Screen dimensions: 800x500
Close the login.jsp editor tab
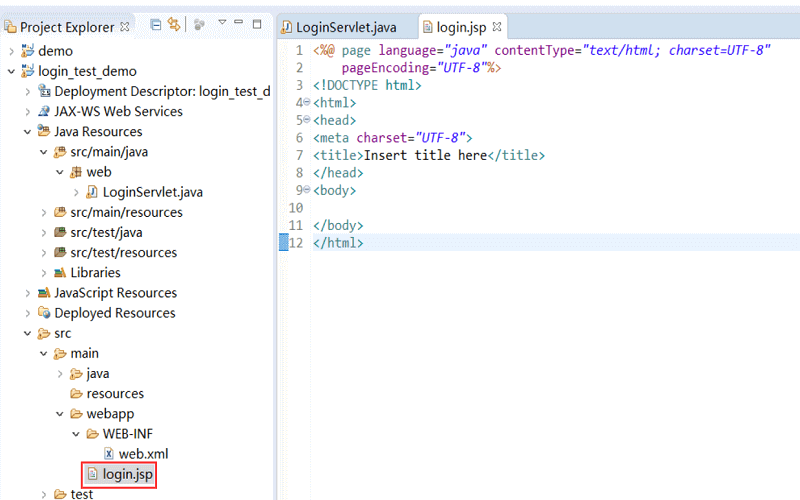coord(497,27)
